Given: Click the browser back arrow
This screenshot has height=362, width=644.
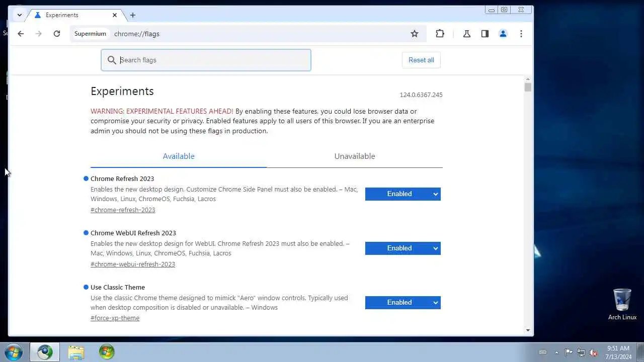Looking at the screenshot, I should click(x=21, y=34).
